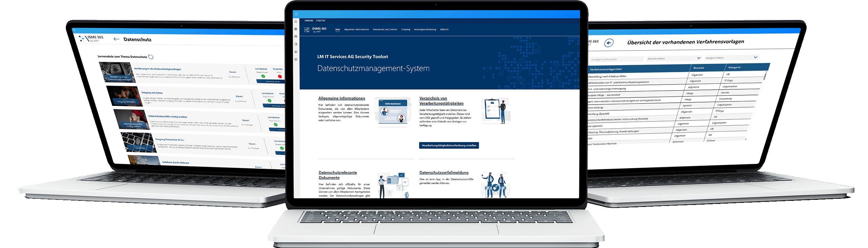Click the plus circle icon in sidebar

click(296, 59)
